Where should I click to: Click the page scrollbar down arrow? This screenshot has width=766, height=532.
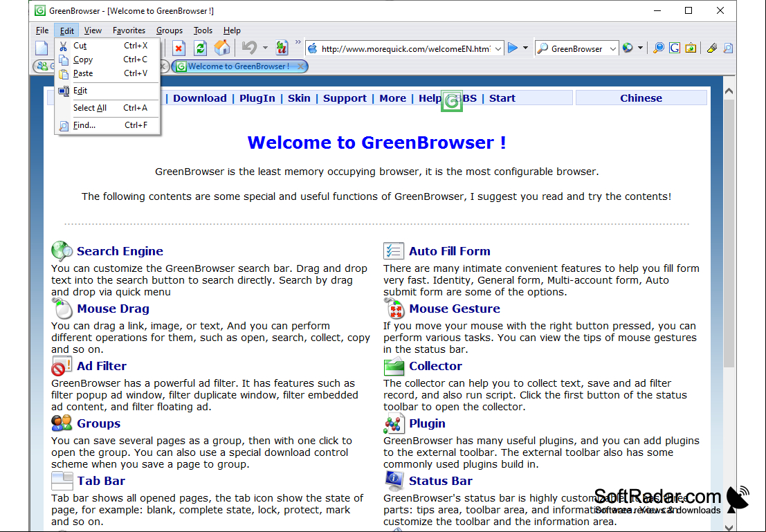point(729,527)
